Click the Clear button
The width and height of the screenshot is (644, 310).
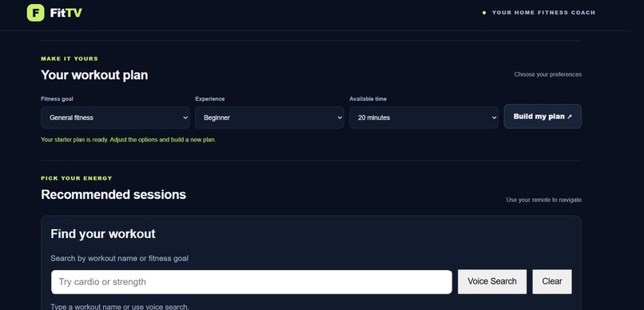pyautogui.click(x=551, y=281)
